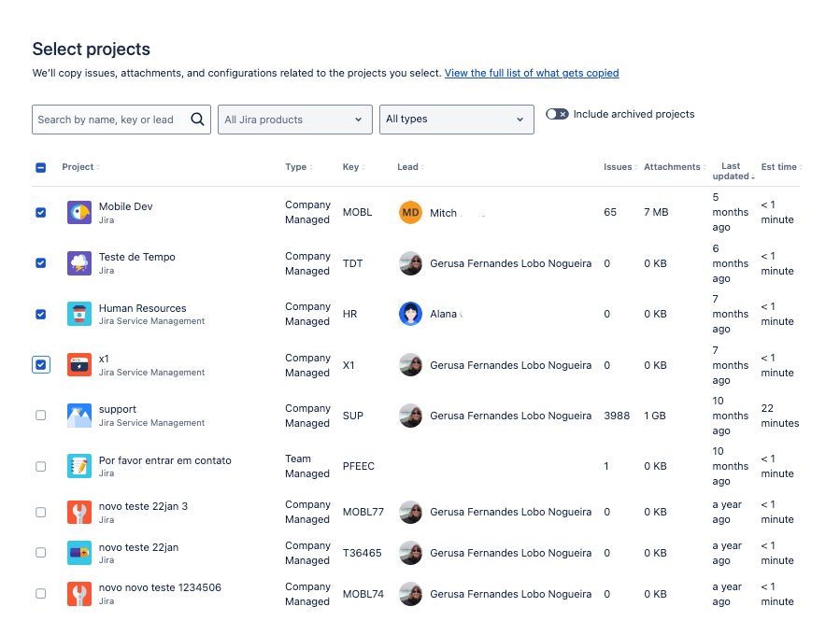Click the support project icon
Image resolution: width=840 pixels, height=621 pixels.
click(79, 416)
